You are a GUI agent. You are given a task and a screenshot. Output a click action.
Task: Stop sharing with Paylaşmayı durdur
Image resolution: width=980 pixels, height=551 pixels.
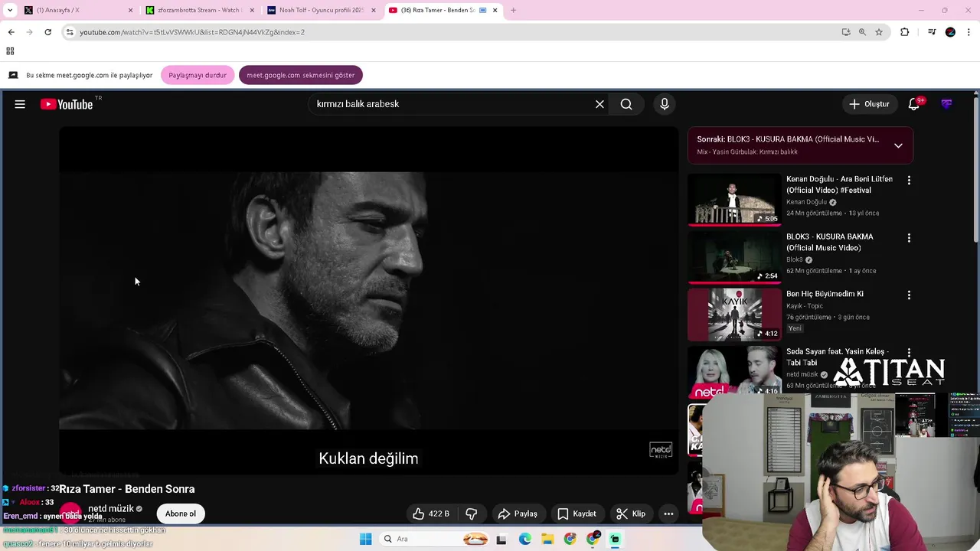(198, 75)
